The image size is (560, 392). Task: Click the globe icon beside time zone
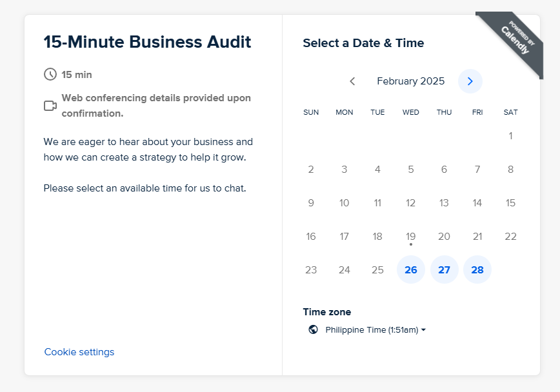314,329
